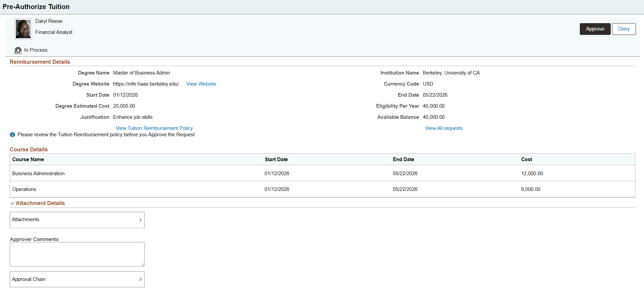The image size is (644, 296).
Task: Click the Enhance job skills justification
Action: (133, 117)
